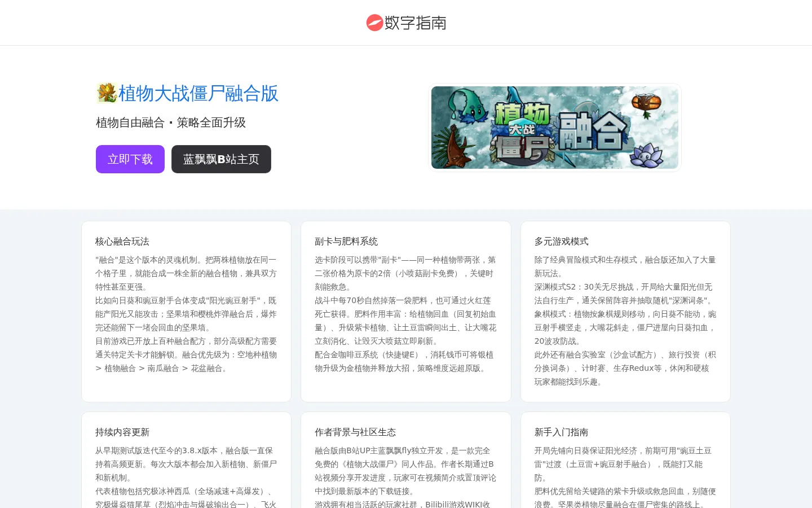Click the plant icon beside the title
812x508 pixels.
point(107,93)
